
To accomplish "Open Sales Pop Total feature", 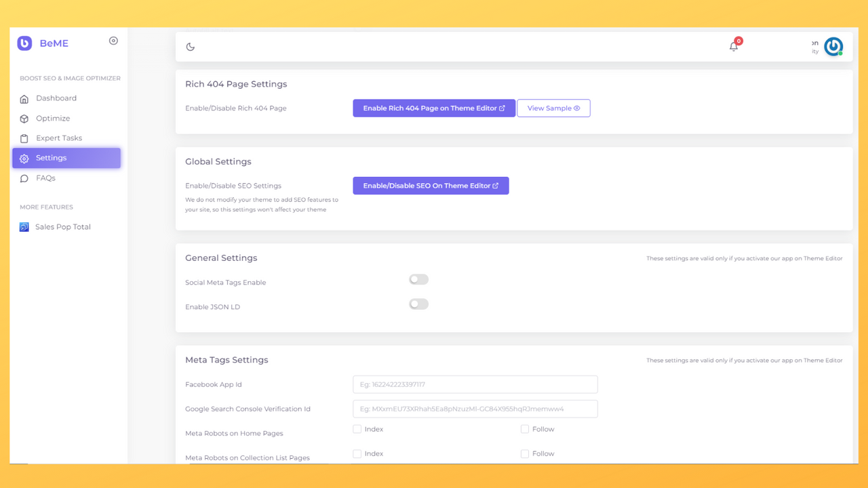I will coord(66,227).
